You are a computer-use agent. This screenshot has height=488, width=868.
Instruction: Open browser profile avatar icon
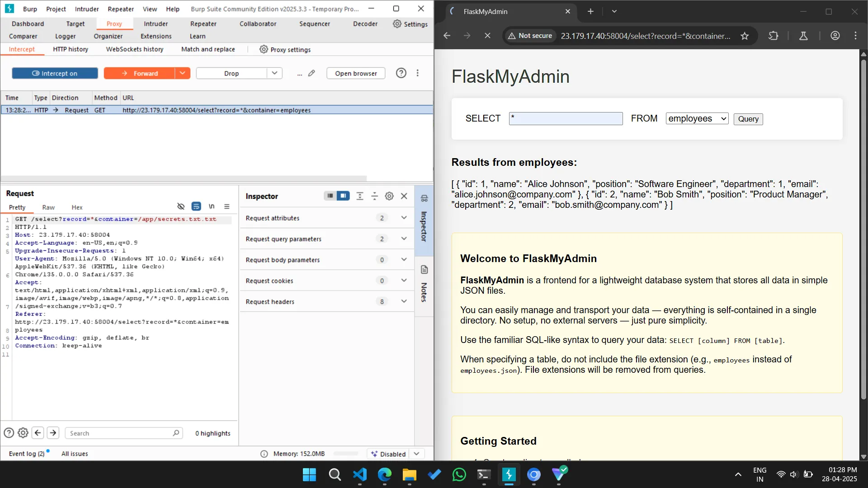[835, 36]
